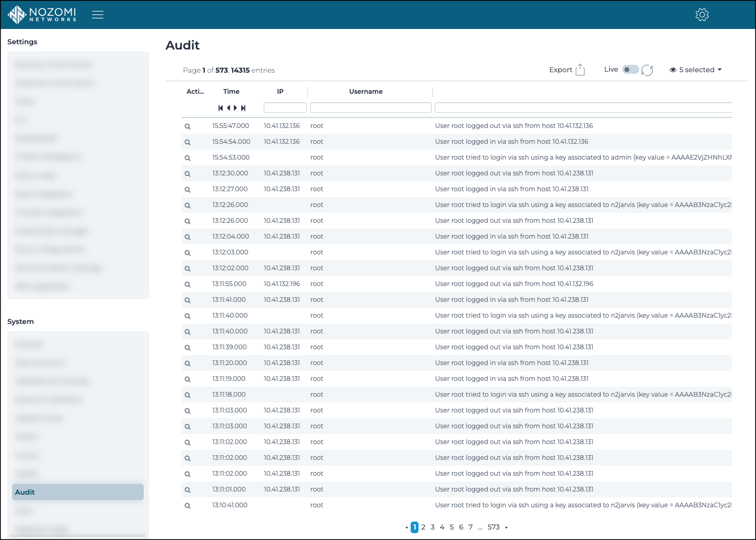The image size is (756, 540).
Task: Click 'key associated to admin' message
Action: point(583,158)
